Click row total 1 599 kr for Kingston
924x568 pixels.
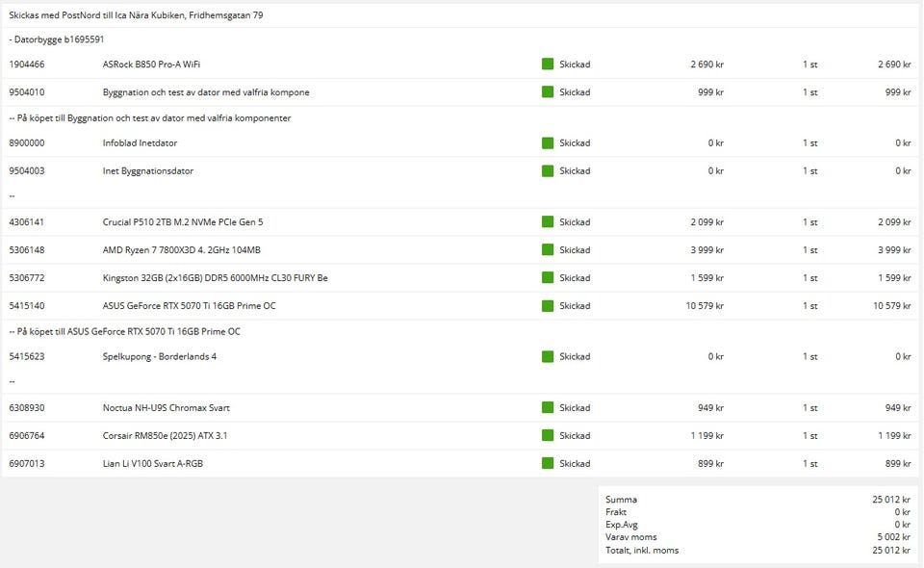894,278
